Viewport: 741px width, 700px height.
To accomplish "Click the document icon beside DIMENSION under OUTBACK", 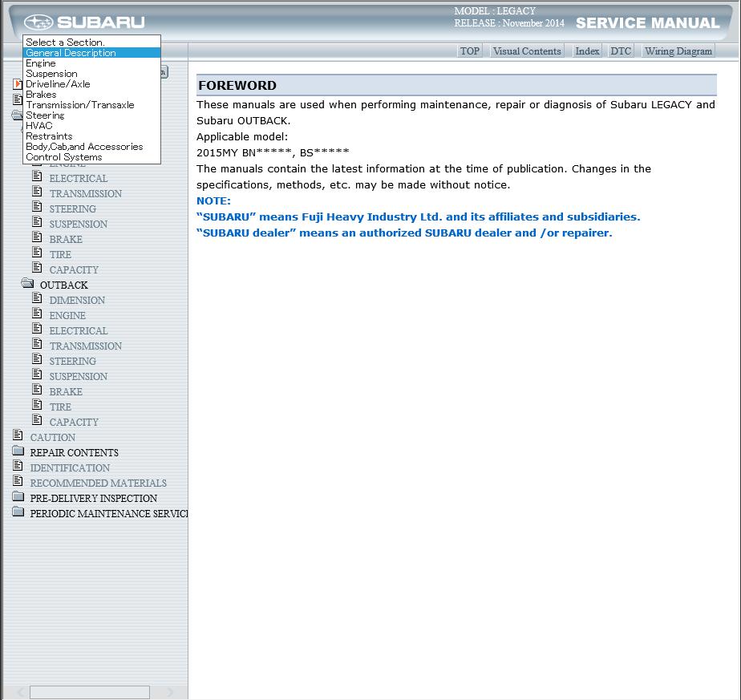I will pos(37,297).
